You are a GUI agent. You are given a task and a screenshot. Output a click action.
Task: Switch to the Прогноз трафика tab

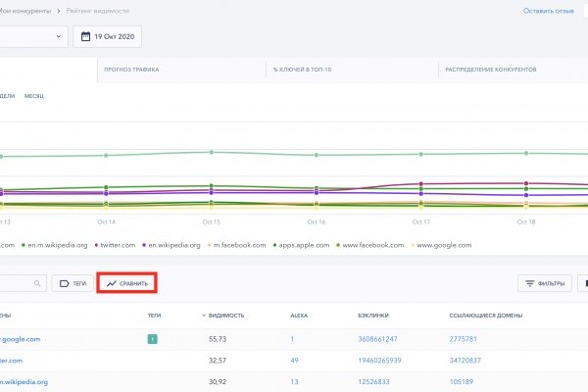(131, 71)
